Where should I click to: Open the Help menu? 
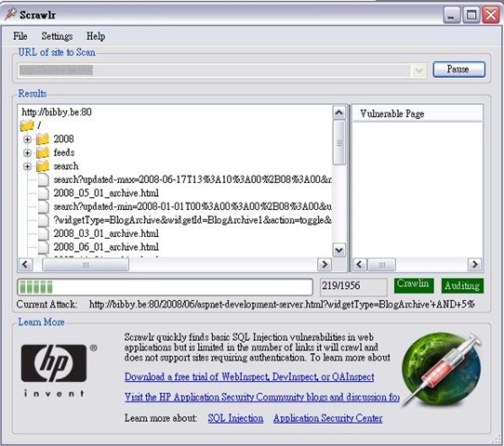click(96, 36)
